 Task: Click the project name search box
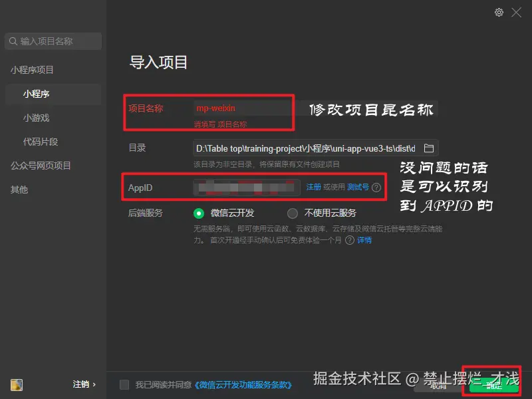pyautogui.click(x=53, y=41)
